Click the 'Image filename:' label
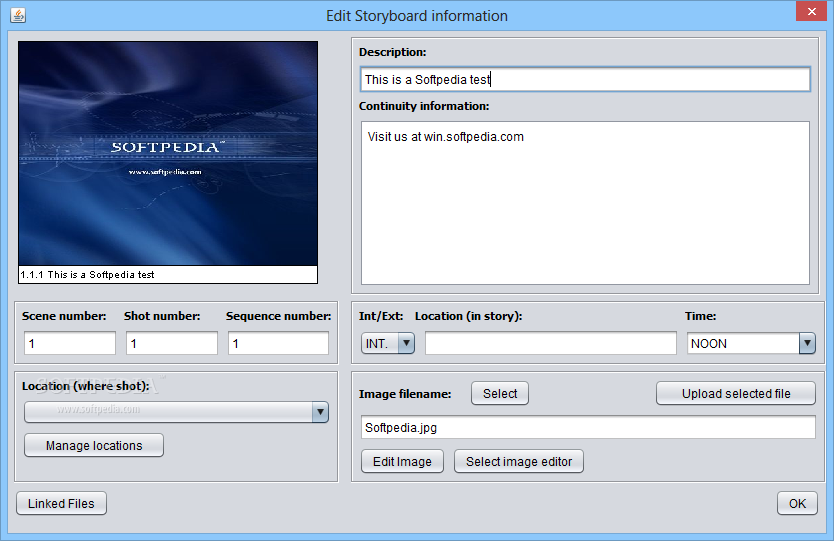The image size is (834, 541). pyautogui.click(x=405, y=394)
